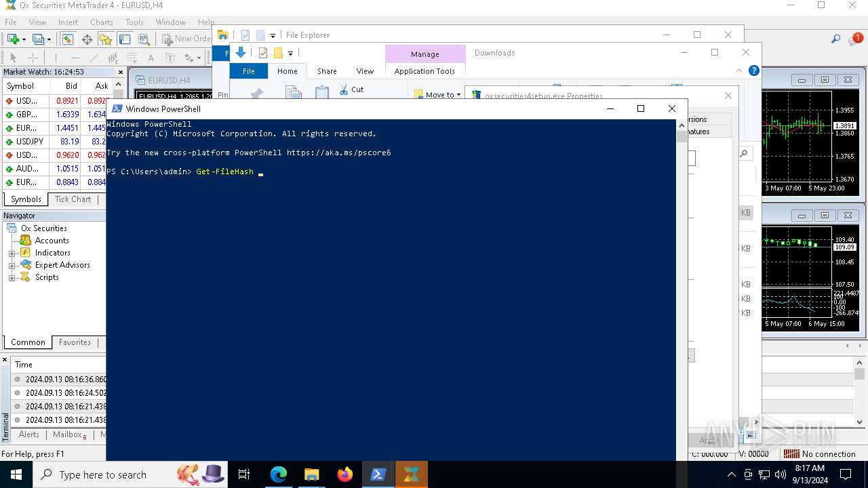
Task: Expand the Expert Advisors tree node
Action: [x=12, y=266]
